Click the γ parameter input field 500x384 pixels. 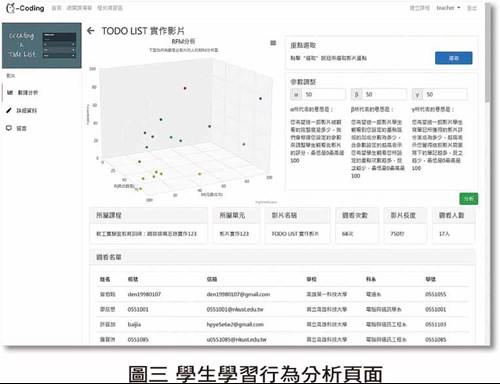pyautogui.click(x=445, y=95)
